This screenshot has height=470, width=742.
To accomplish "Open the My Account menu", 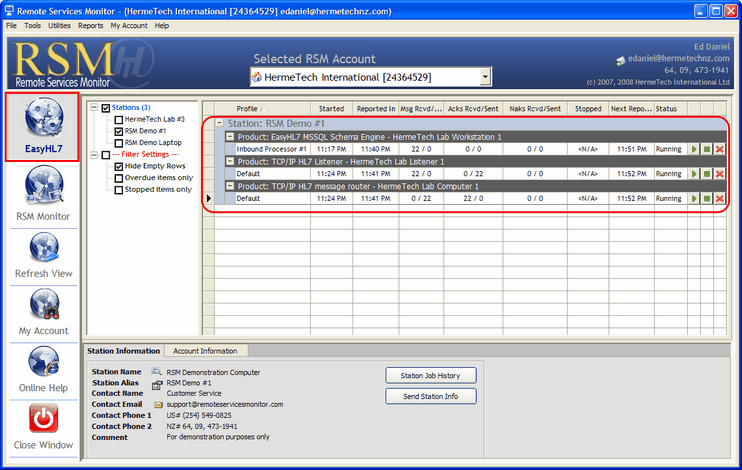I will (129, 26).
